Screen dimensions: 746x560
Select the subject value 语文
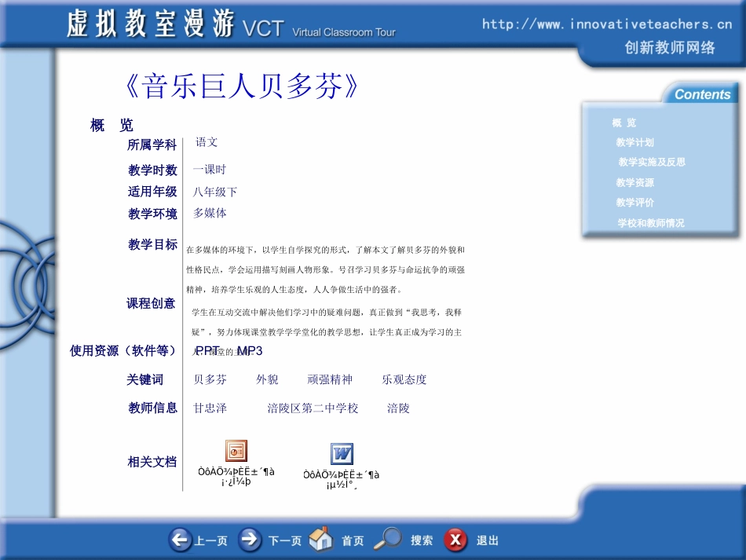[x=207, y=142]
